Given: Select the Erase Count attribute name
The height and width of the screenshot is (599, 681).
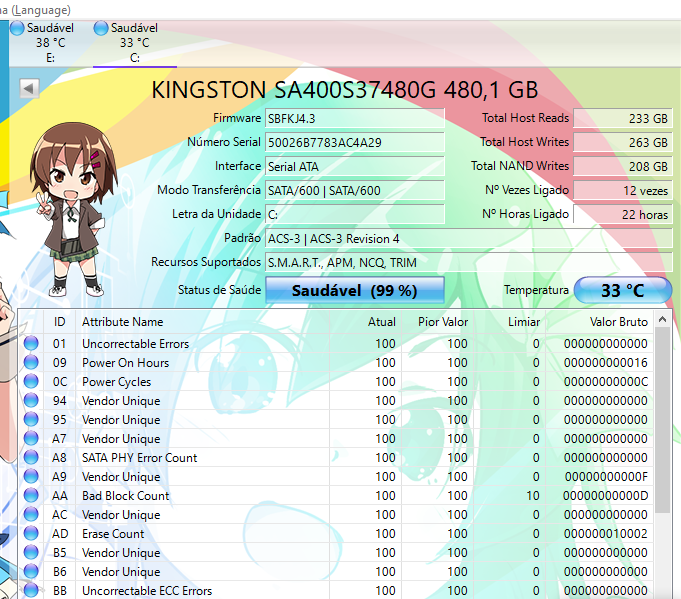Looking at the screenshot, I should 113,533.
